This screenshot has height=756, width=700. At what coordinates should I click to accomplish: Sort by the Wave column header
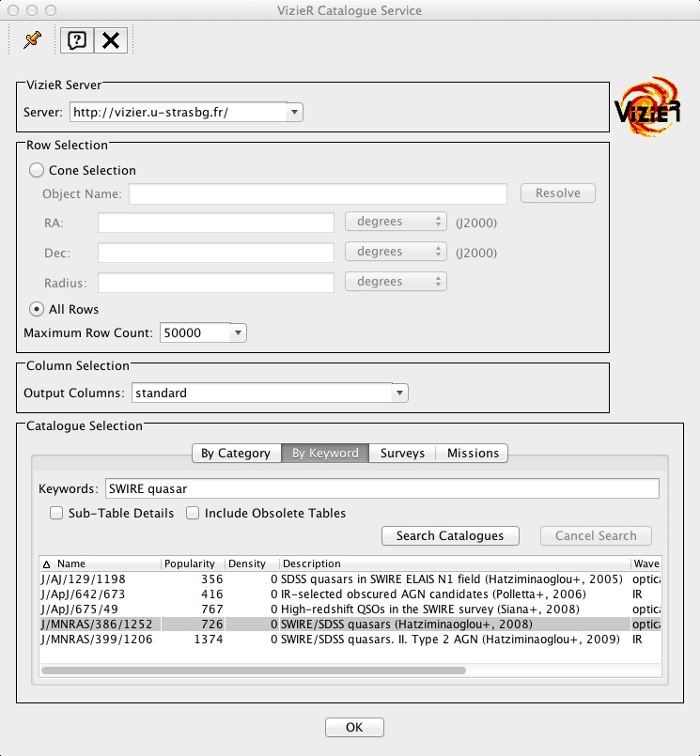click(646, 563)
